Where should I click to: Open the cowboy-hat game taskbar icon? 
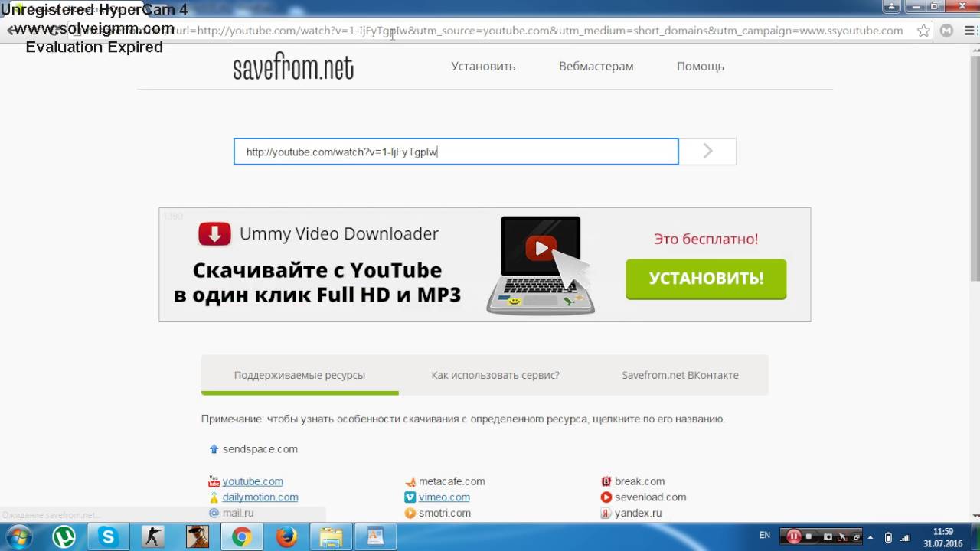pos(198,537)
